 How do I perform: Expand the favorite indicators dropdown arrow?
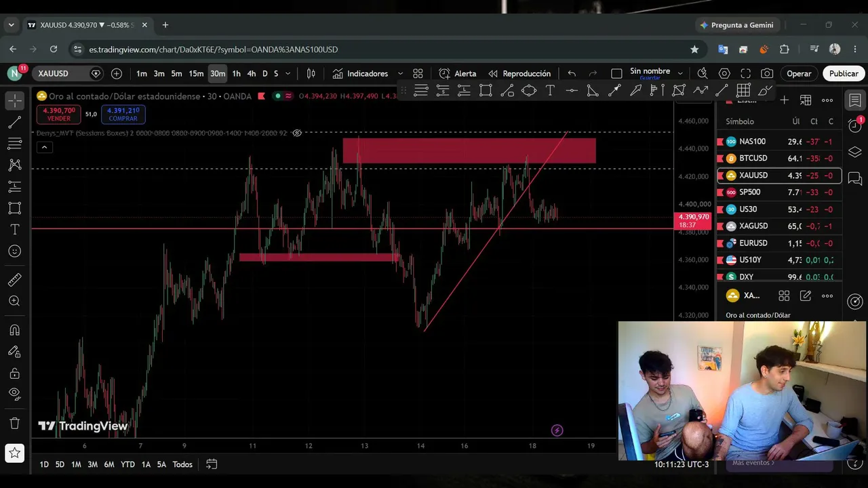[x=400, y=73]
